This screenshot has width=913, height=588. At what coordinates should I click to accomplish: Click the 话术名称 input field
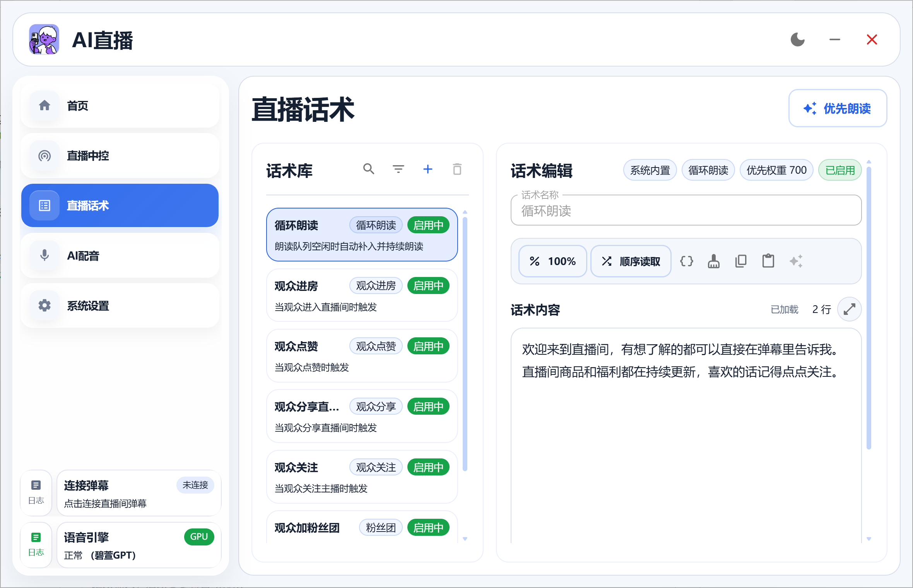[686, 211]
